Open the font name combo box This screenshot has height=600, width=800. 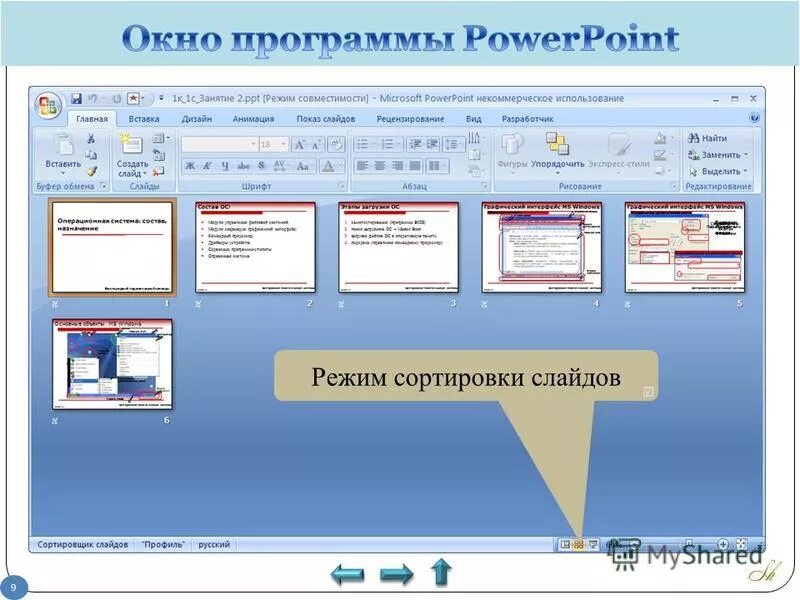tap(219, 144)
